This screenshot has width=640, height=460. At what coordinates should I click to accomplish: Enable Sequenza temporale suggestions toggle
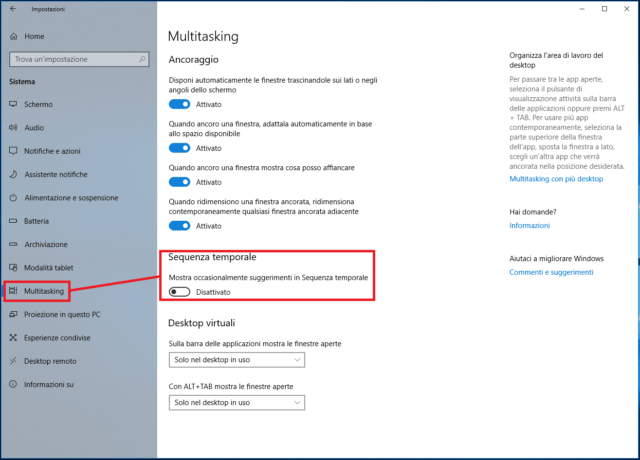[x=180, y=292]
